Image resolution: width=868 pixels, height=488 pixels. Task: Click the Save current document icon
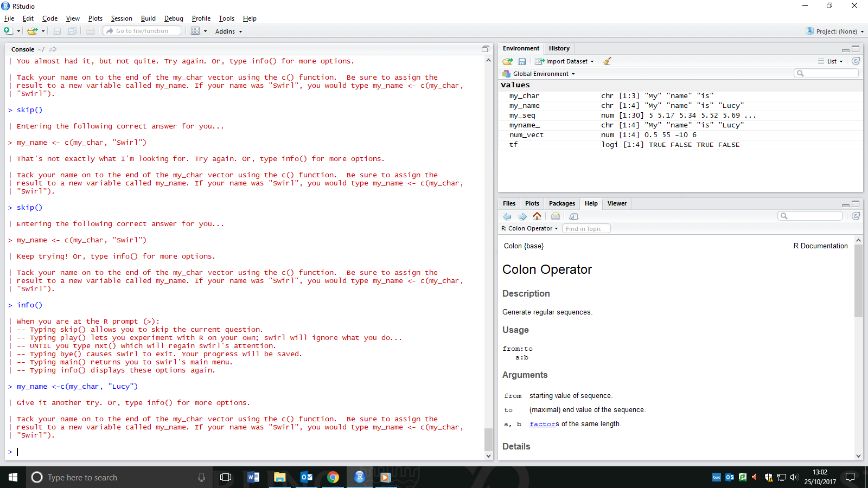57,31
